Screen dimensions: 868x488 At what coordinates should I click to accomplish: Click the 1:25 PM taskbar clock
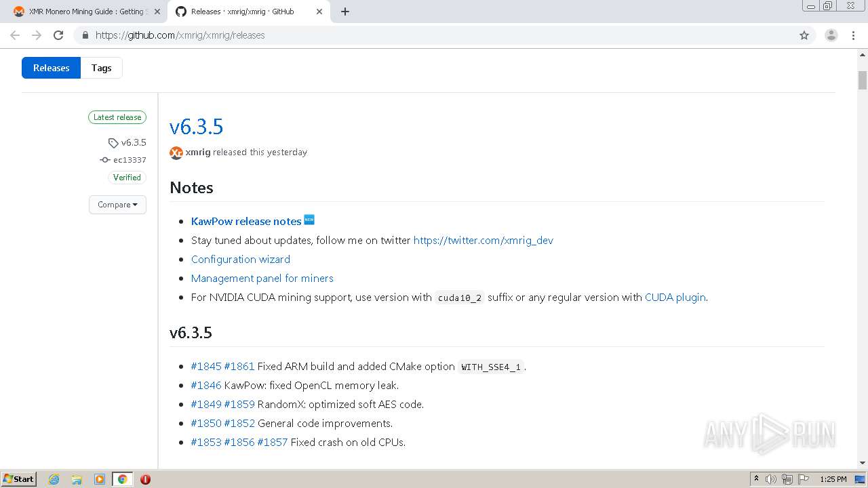click(x=833, y=479)
